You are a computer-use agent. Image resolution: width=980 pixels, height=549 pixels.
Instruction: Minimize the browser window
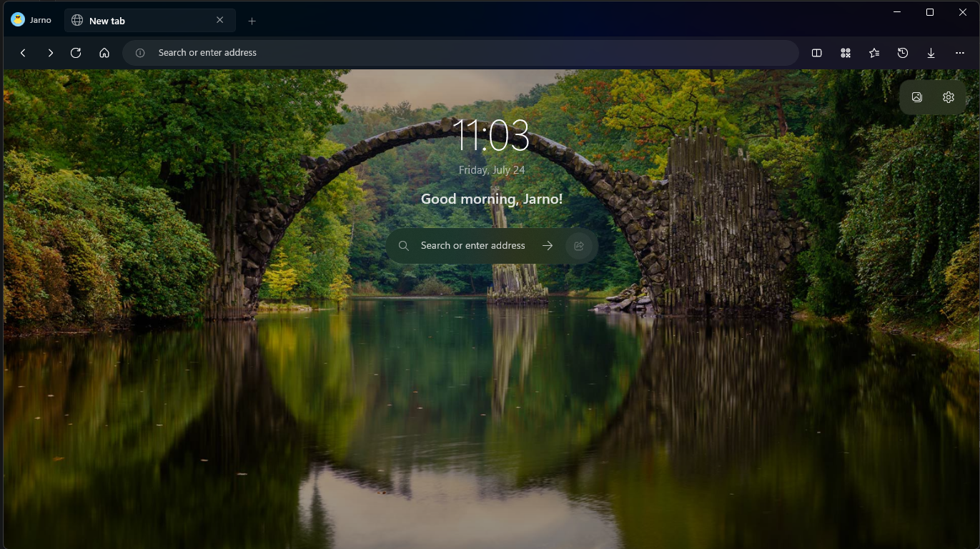(x=898, y=12)
